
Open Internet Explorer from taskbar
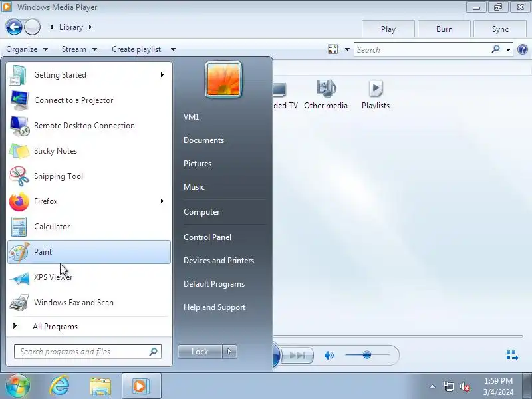click(59, 386)
